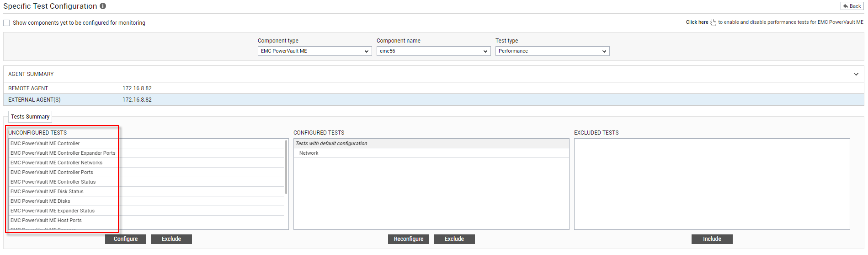Screen dimensions: 868x255
Task: Open the Component name dropdown emc56
Action: 433,51
